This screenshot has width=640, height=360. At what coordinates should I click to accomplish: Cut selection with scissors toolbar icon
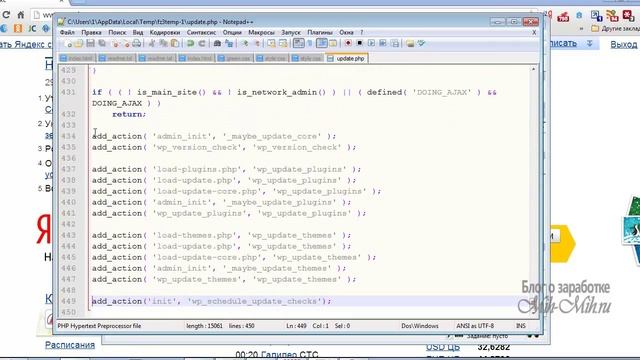point(152,43)
